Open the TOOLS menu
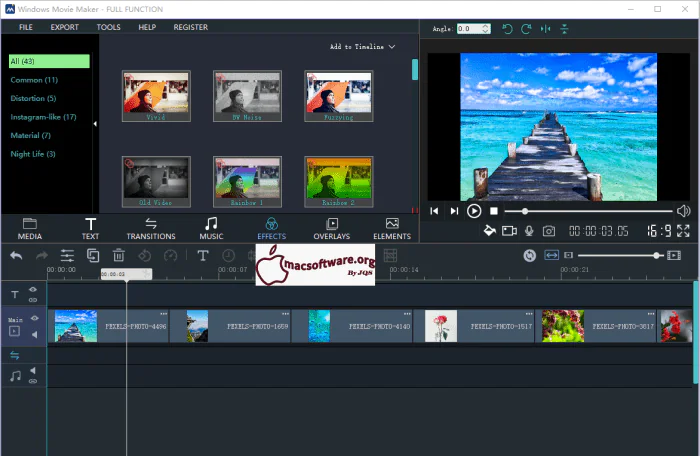 (x=108, y=27)
